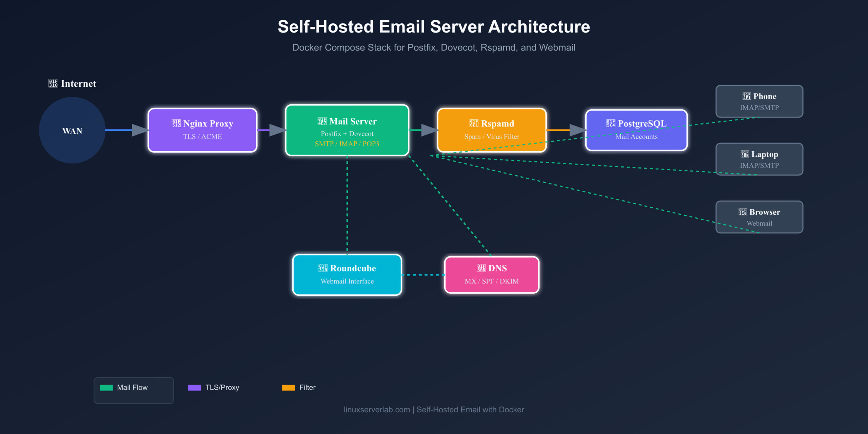This screenshot has height=434, width=868.
Task: Click the icon beside DNS
Action: (481, 268)
